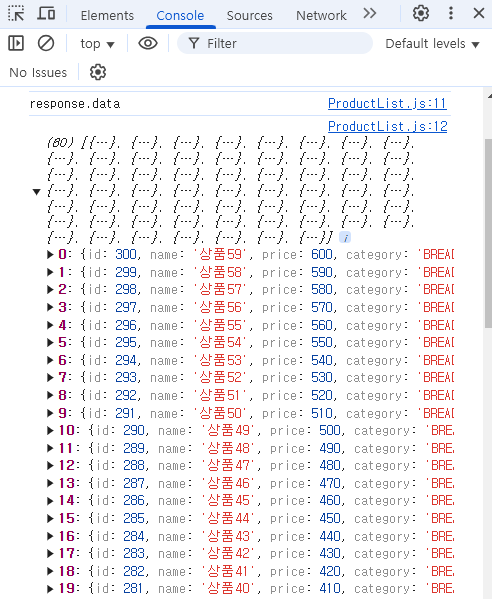Click the name value '상품59'

220,254
